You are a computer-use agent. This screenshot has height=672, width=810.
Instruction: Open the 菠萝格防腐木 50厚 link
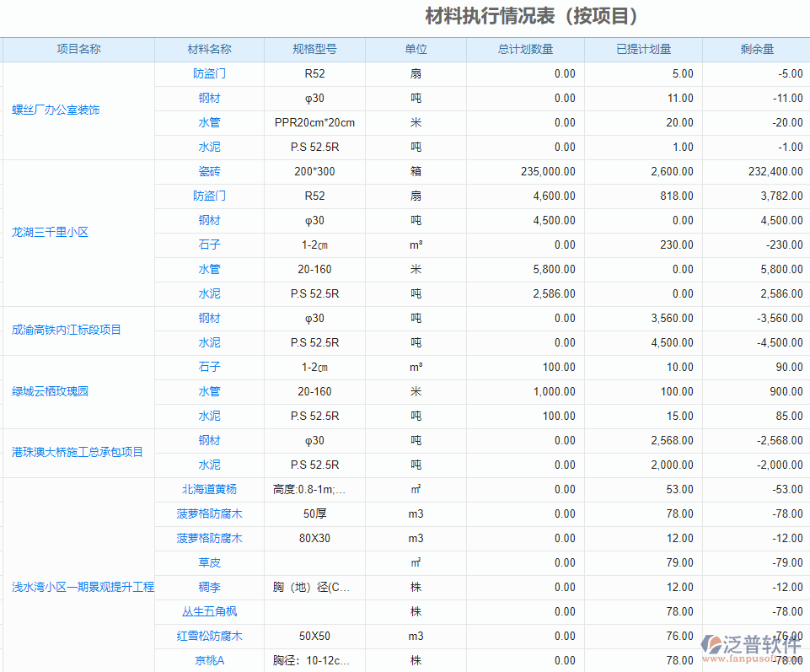(x=207, y=513)
